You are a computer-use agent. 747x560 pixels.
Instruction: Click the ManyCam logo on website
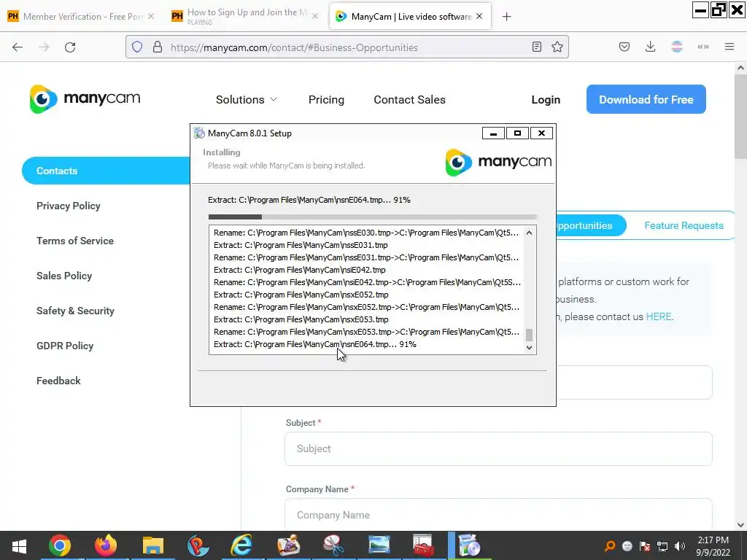tap(85, 99)
